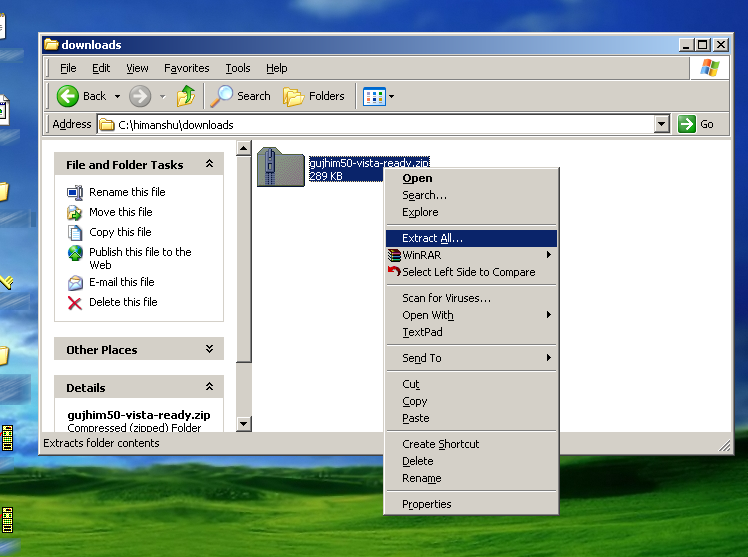Image resolution: width=748 pixels, height=557 pixels.
Task: Toggle the Folders pane button
Action: 314,96
